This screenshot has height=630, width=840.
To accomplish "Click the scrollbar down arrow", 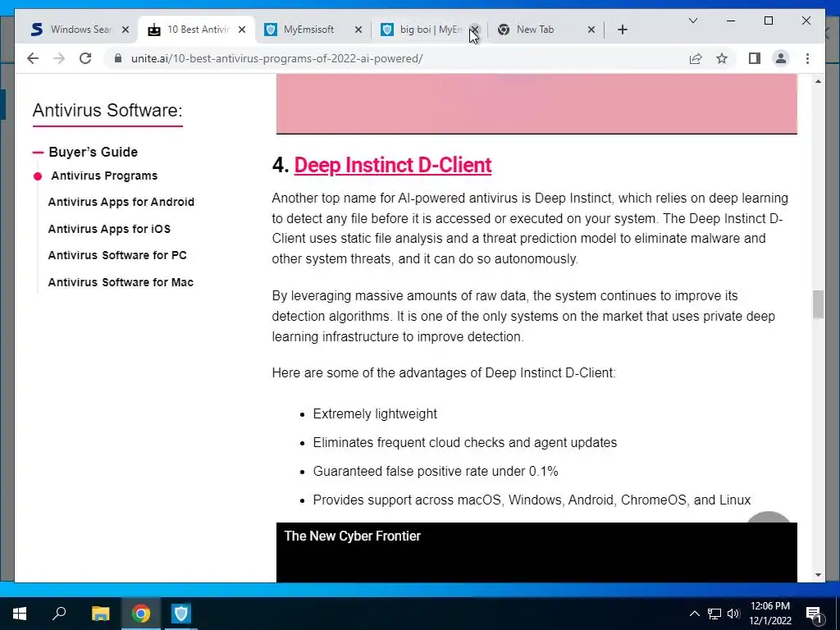I will coord(818,575).
